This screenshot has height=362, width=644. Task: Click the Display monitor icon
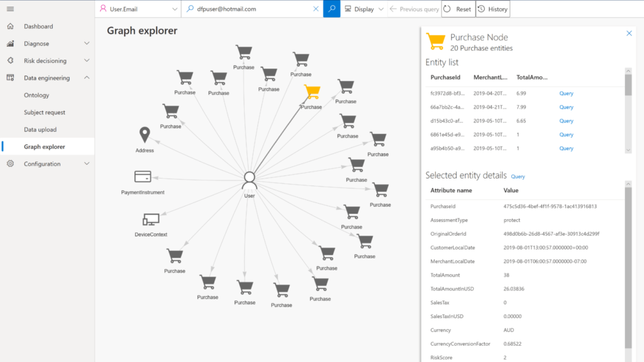(x=348, y=9)
